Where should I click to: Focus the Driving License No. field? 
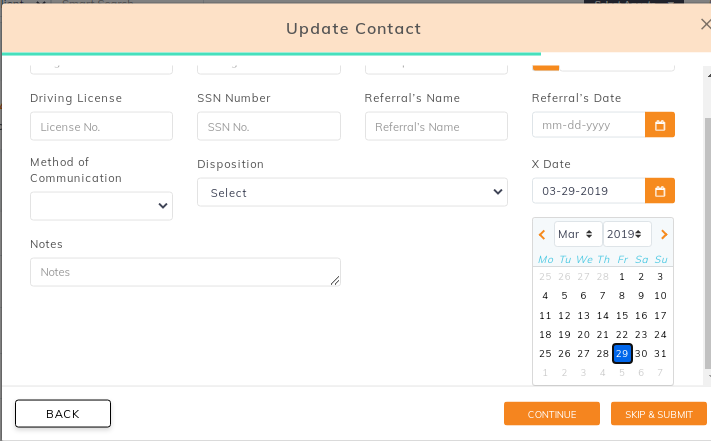point(102,126)
